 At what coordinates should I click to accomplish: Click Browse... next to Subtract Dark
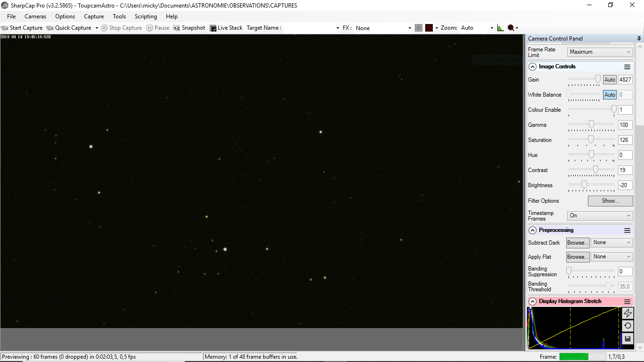(578, 243)
